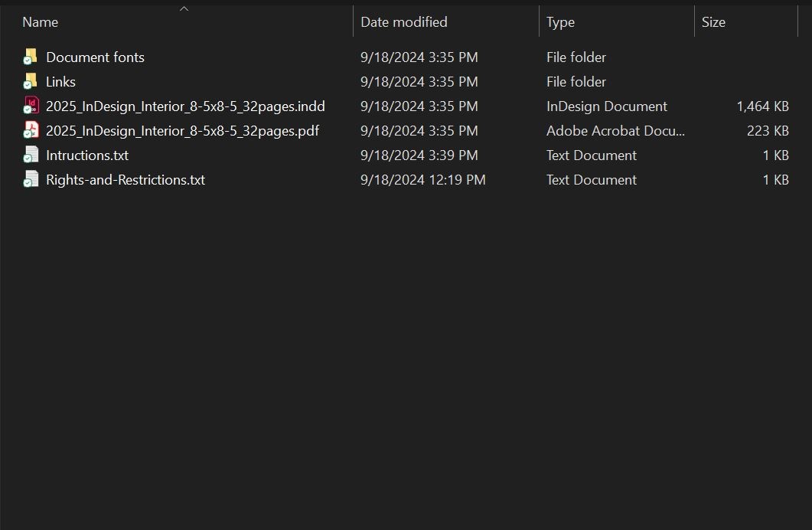Click the InDesign document file icon

click(x=31, y=106)
